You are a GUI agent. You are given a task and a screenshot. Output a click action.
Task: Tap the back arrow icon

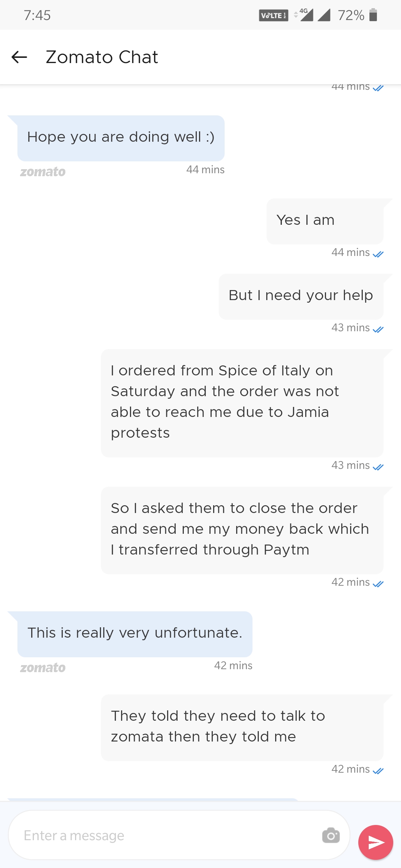[x=19, y=57]
